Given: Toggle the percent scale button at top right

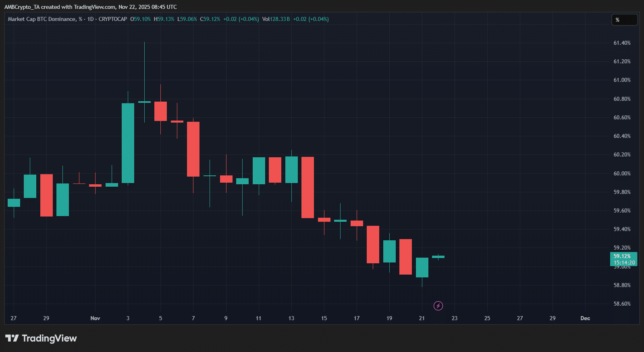Looking at the screenshot, I should pos(624,20).
